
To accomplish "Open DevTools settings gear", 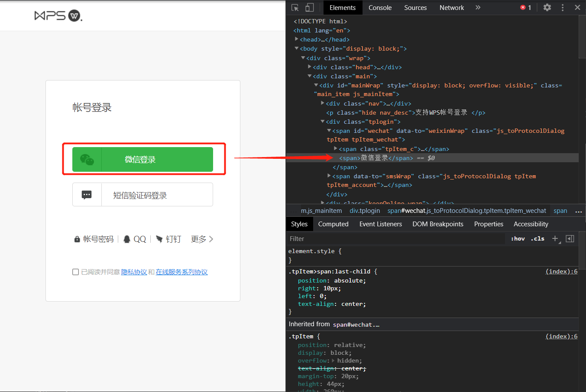I will [547, 7].
